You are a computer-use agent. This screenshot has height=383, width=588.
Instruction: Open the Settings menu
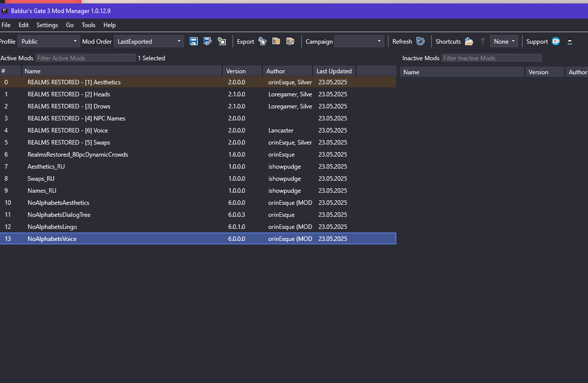pos(47,25)
